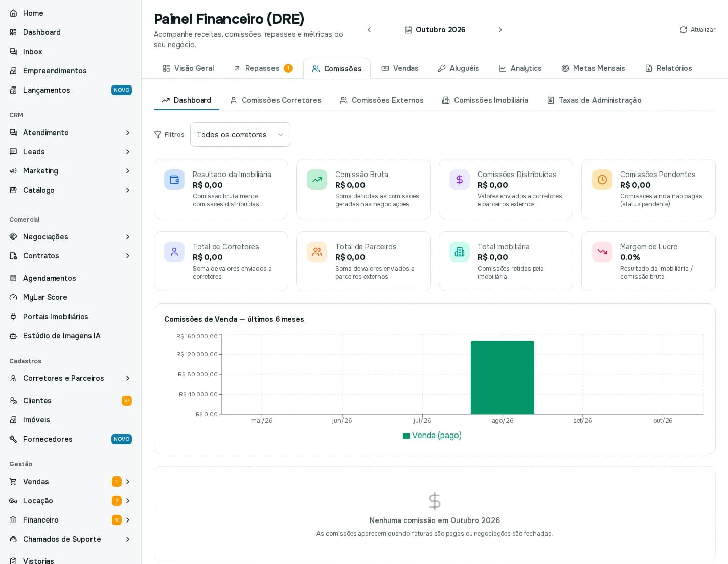728x564 pixels.
Task: Open the Comissões Corretores sub-tab
Action: point(276,100)
